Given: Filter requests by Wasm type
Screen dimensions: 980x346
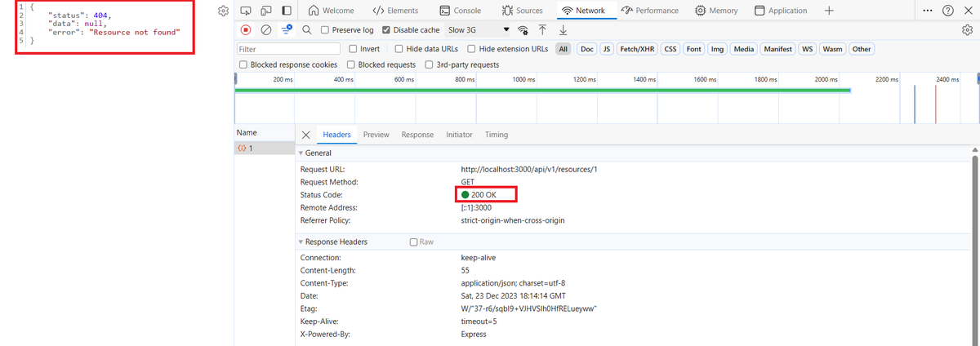Looking at the screenshot, I should coord(833,49).
